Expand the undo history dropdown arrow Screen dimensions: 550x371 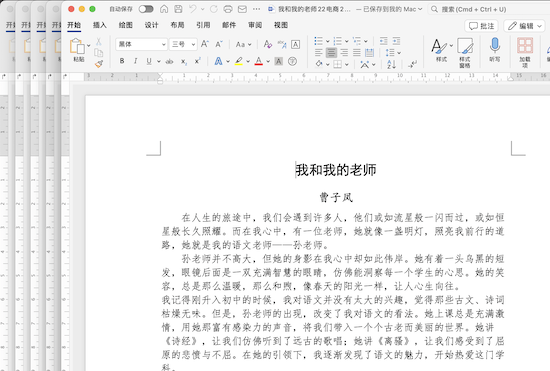pos(202,9)
